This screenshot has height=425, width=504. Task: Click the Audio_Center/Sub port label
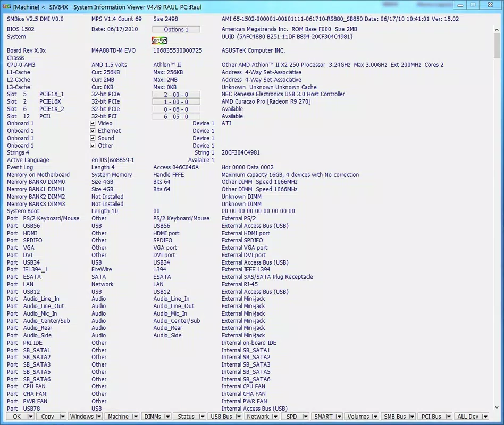click(x=47, y=321)
